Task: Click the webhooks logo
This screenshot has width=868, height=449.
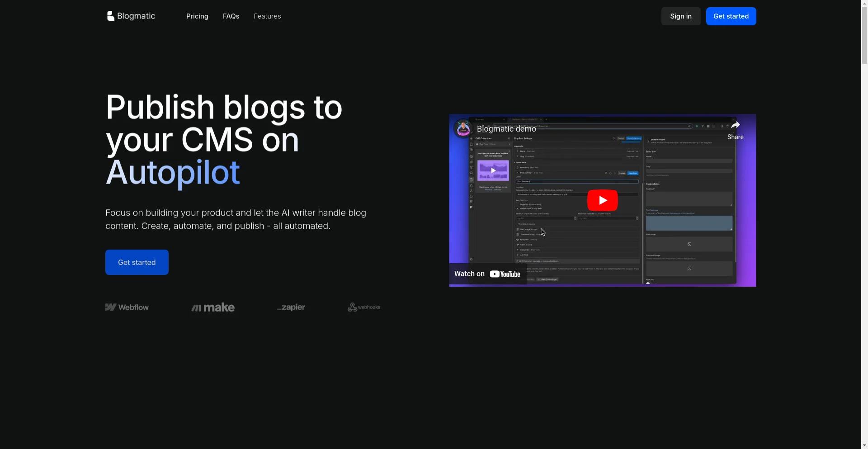Action: click(x=364, y=307)
